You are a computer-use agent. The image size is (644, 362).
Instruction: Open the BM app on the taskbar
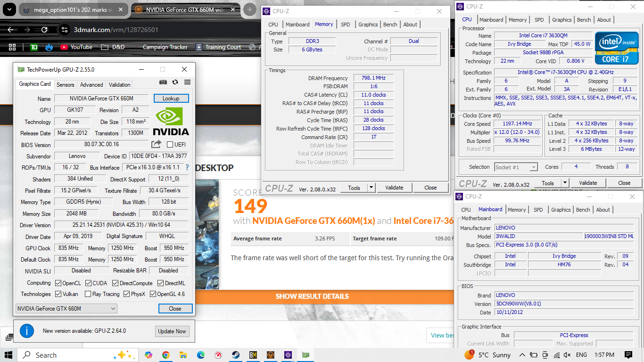(253, 355)
